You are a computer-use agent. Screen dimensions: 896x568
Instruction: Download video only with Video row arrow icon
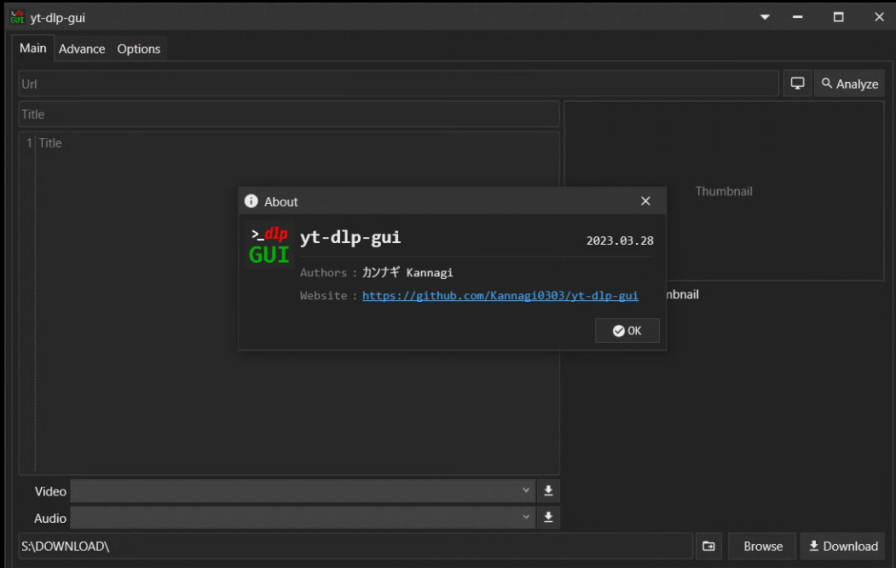click(x=548, y=491)
